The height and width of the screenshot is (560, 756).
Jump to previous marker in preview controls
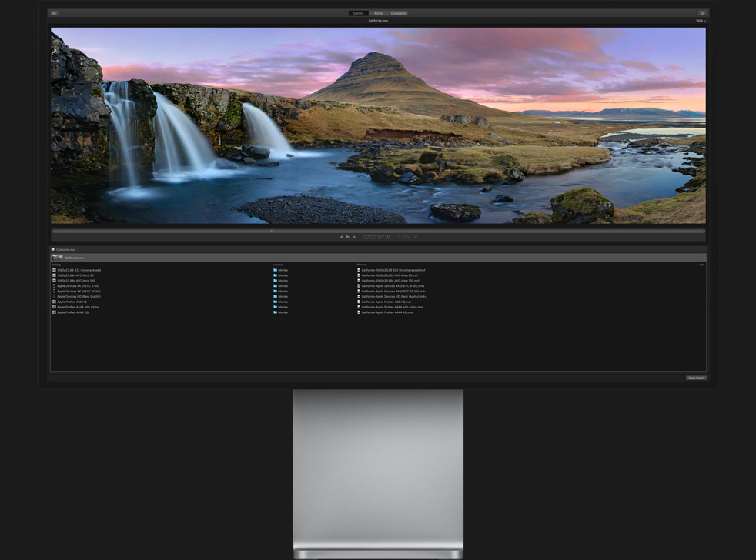[x=341, y=237]
